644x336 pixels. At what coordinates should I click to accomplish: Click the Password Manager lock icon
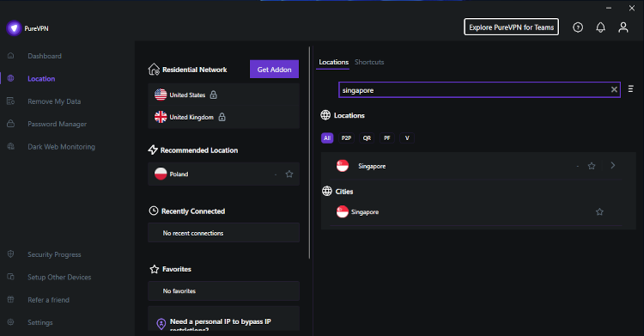click(x=10, y=124)
